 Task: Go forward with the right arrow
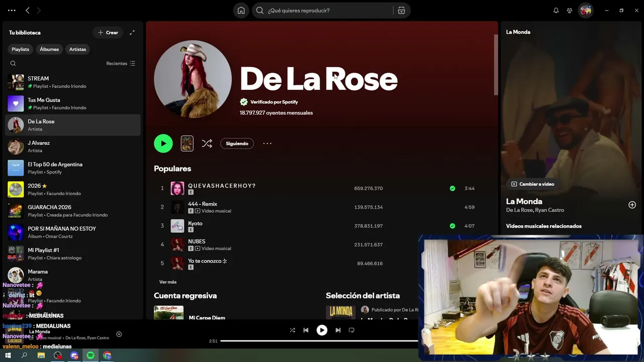[x=39, y=11]
